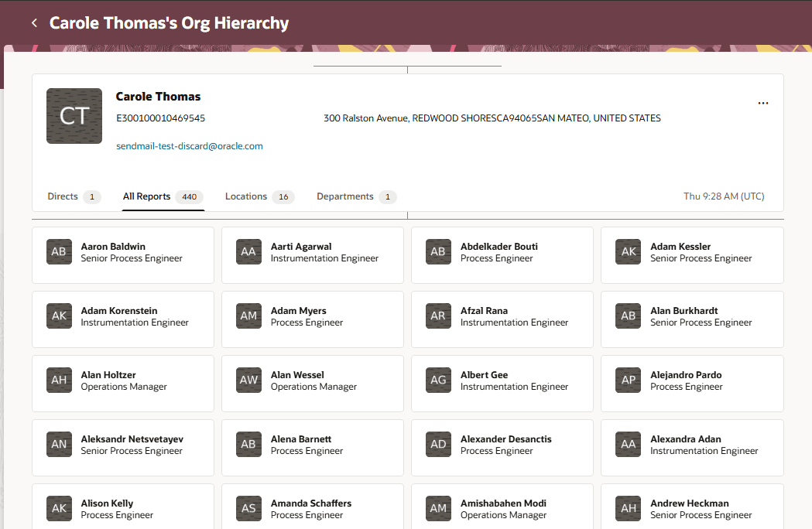Screen dimensions: 812x529
Task: Click Albert Gee's AG avatar icon
Action: point(438,380)
